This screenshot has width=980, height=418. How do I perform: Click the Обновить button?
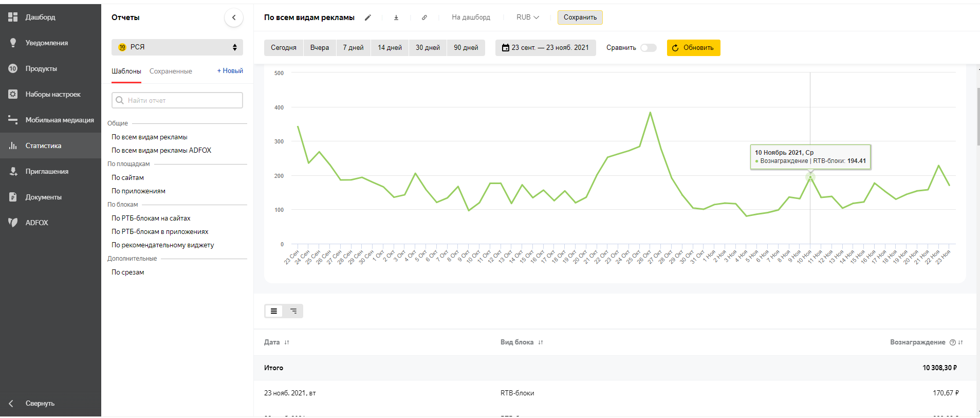pyautogui.click(x=694, y=48)
